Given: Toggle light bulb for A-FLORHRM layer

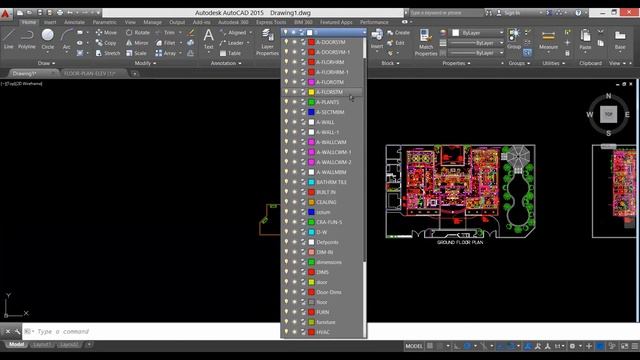Looking at the screenshot, I should coord(286,62).
